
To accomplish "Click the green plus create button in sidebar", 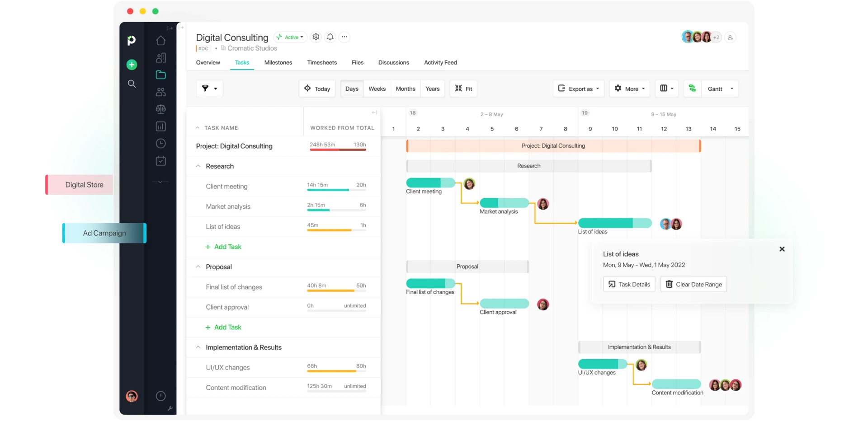I will click(x=132, y=65).
